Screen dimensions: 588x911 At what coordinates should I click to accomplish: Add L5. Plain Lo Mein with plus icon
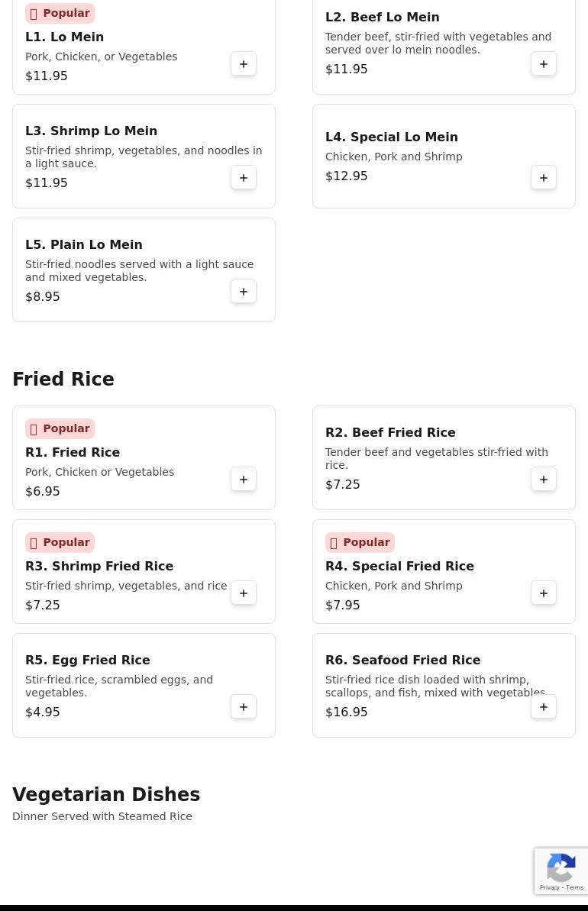point(244,292)
